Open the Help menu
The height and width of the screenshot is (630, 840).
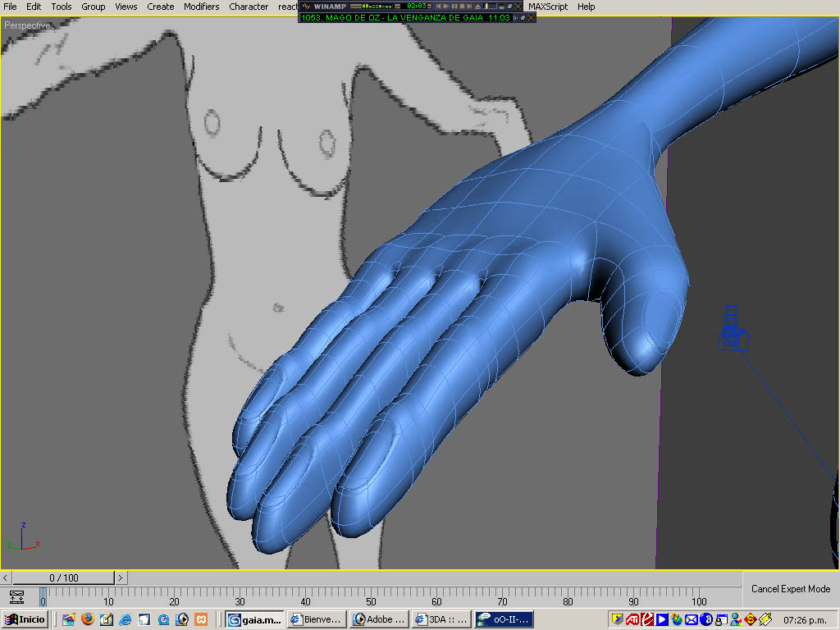coord(586,7)
